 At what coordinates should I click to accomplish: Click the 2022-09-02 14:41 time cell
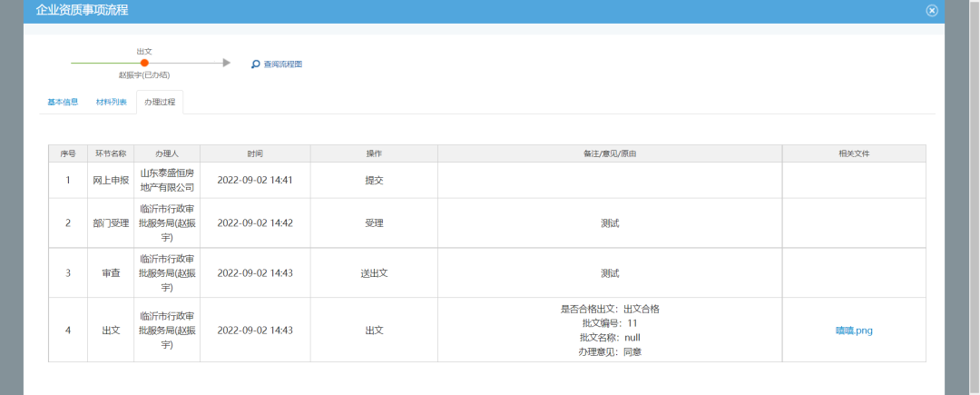point(255,180)
